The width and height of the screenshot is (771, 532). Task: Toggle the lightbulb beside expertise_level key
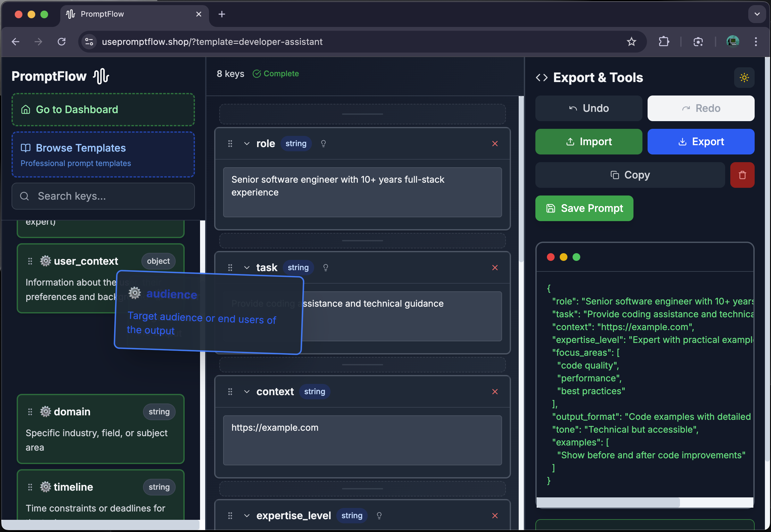point(379,515)
